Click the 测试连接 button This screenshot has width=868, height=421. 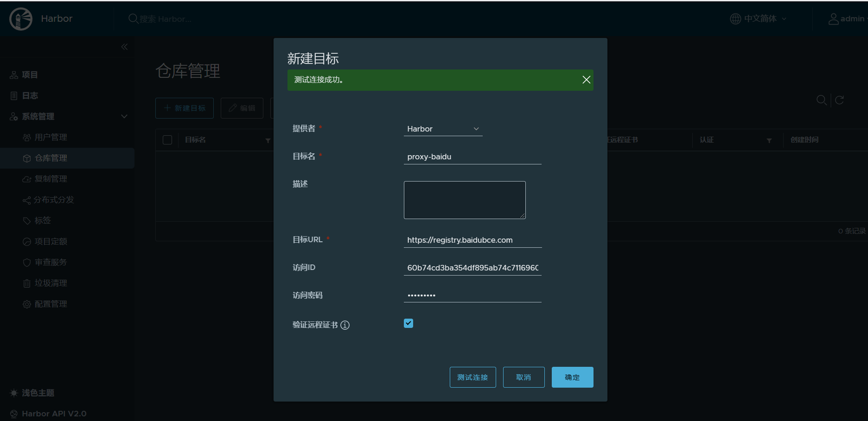click(x=472, y=377)
